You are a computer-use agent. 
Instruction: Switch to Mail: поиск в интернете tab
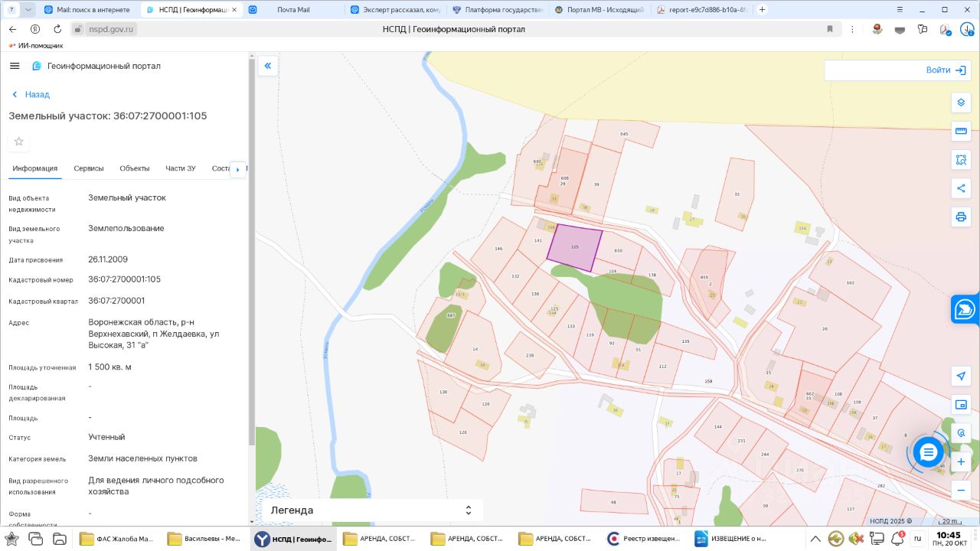[88, 10]
